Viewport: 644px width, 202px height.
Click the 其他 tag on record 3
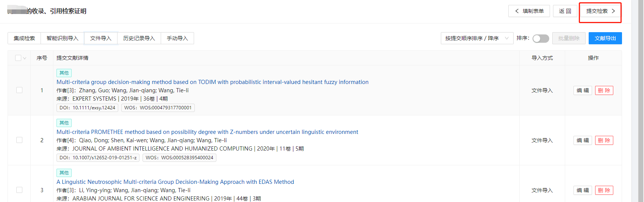pos(64,173)
